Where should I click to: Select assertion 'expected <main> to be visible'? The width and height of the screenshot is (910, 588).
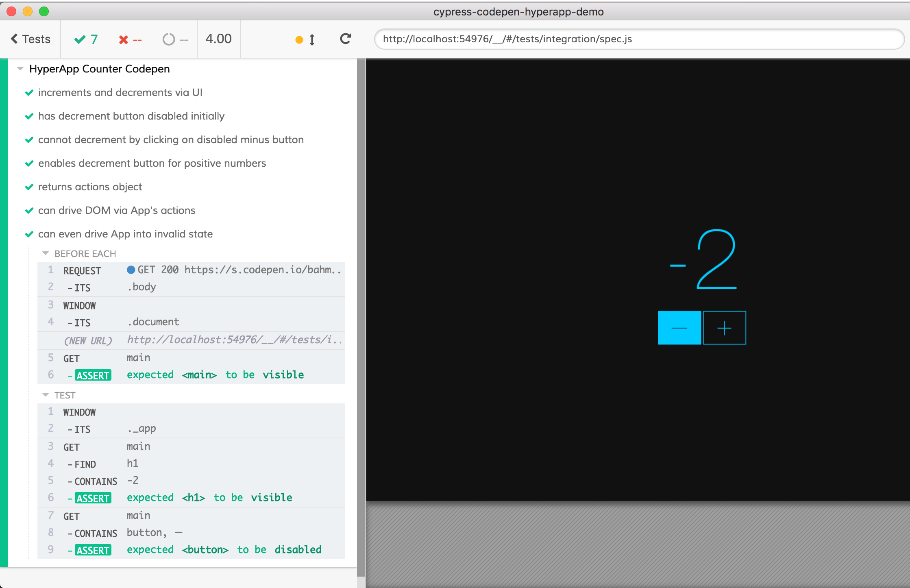point(191,375)
